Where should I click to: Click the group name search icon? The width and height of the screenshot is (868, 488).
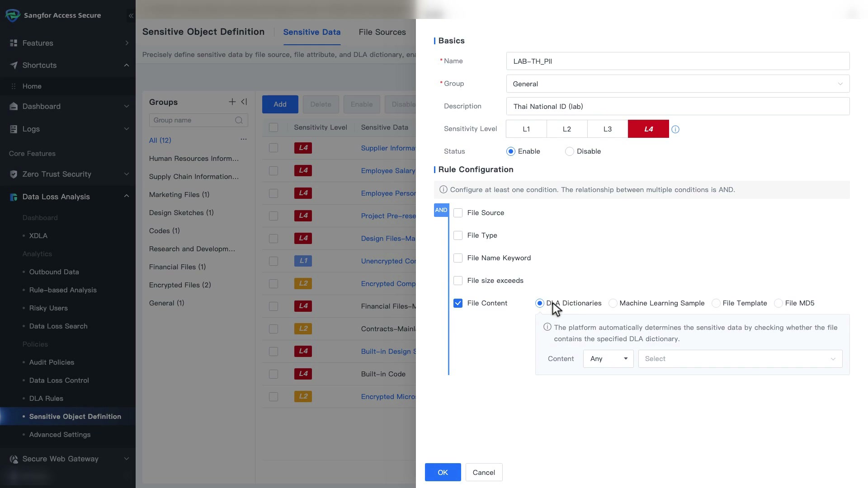239,120
